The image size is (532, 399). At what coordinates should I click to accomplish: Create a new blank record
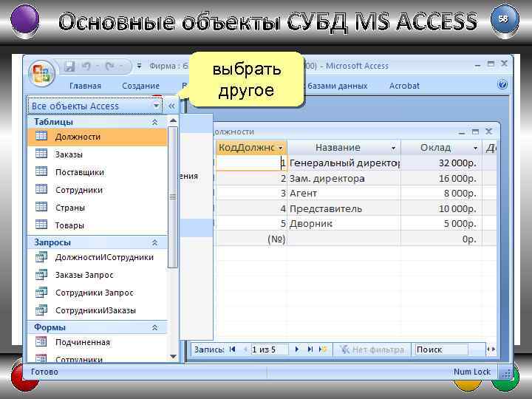[x=323, y=349]
